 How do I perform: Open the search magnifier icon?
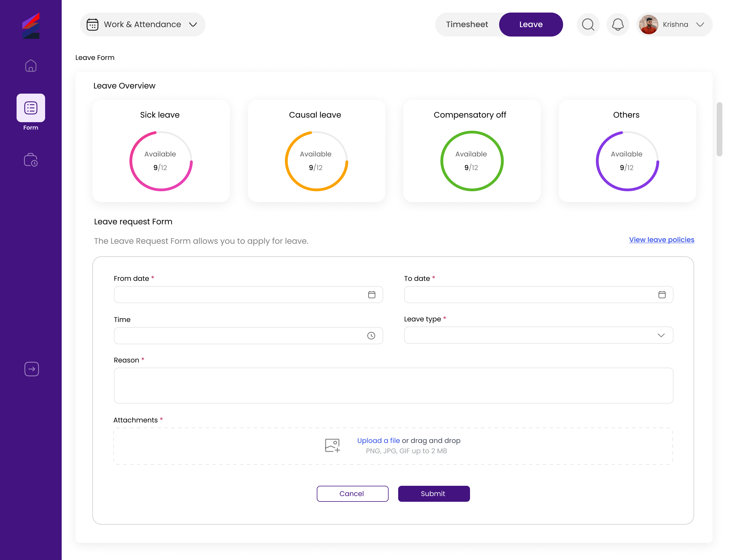click(588, 25)
